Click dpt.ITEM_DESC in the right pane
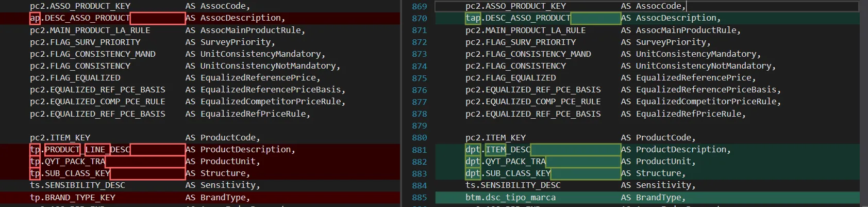 tap(498, 150)
